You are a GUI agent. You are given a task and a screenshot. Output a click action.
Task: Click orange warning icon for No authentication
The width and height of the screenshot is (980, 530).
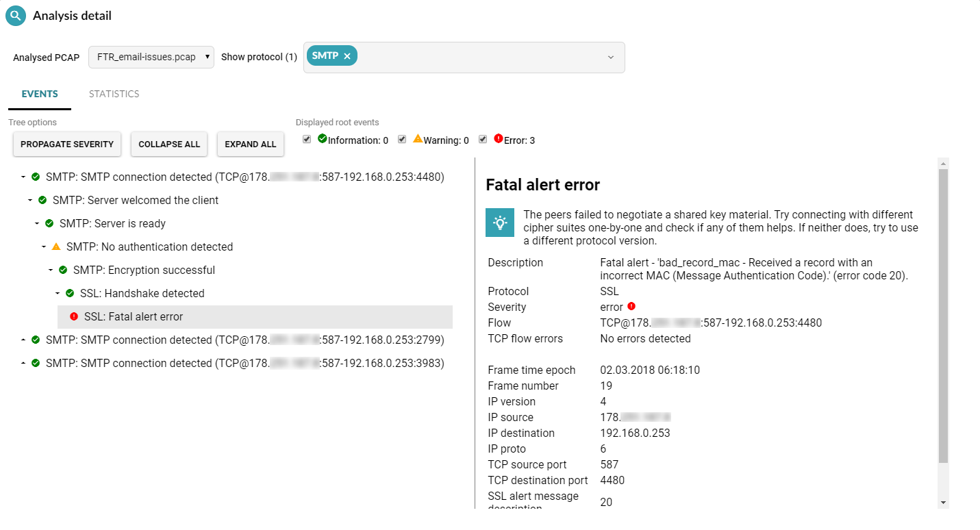click(56, 247)
